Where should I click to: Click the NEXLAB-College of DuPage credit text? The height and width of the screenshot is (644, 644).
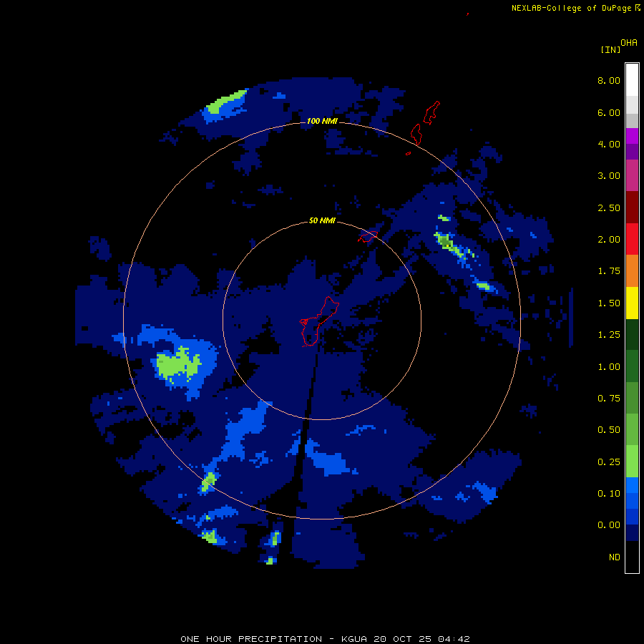click(x=571, y=8)
